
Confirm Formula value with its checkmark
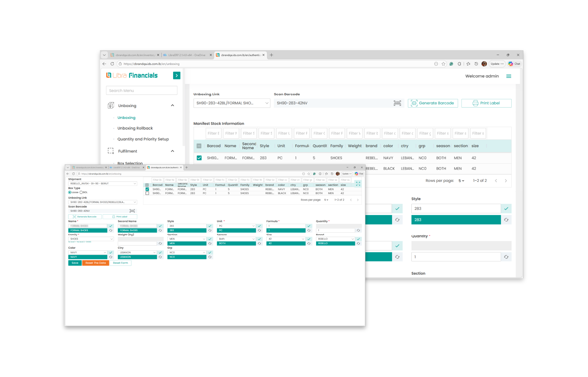[x=309, y=226]
